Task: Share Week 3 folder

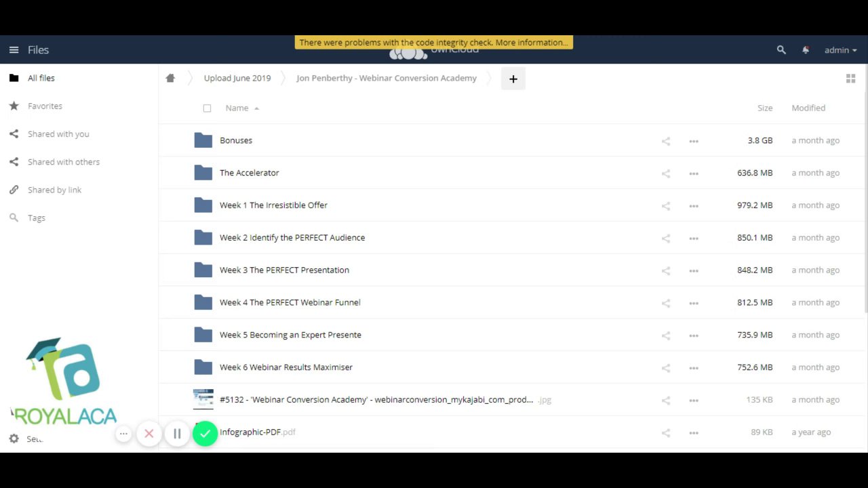Action: click(x=666, y=270)
